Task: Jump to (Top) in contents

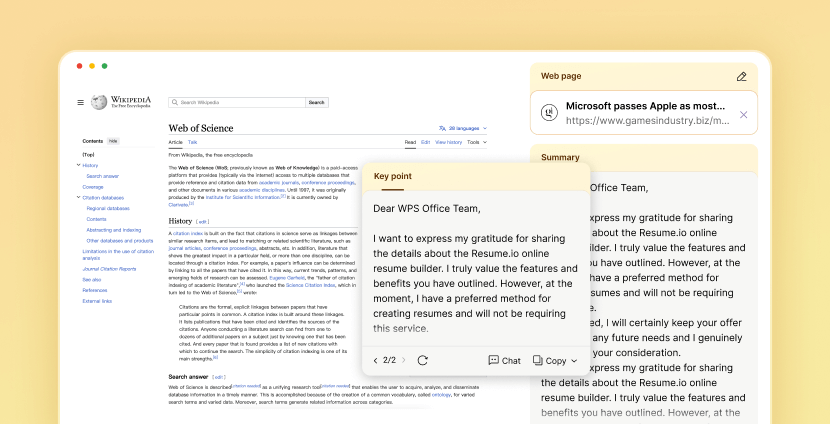Action: click(x=88, y=155)
